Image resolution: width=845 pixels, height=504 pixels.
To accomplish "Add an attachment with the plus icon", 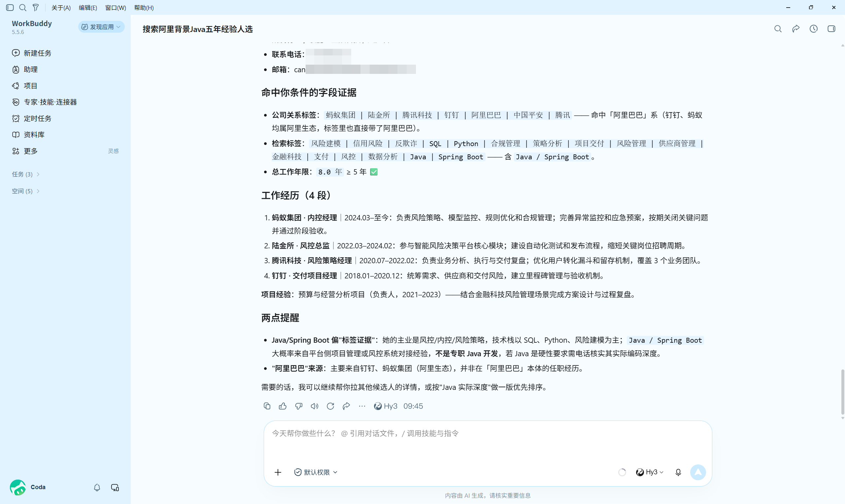I will (278, 472).
